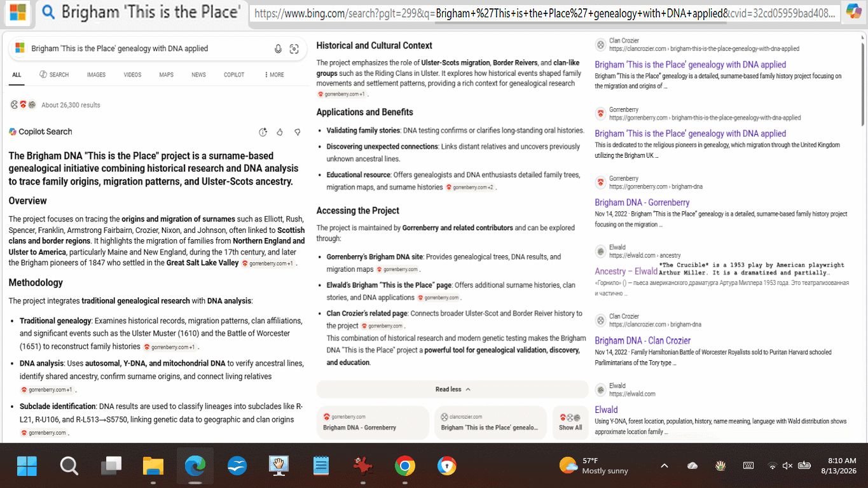This screenshot has height=488, width=868.
Task: Open the Copilot icon at the address bar's end
Action: [853, 12]
